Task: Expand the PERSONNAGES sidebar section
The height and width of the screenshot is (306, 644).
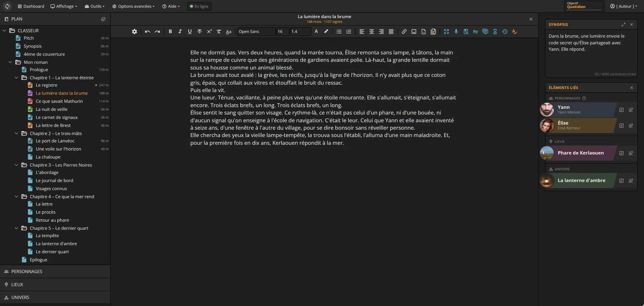Action: pyautogui.click(x=55, y=272)
